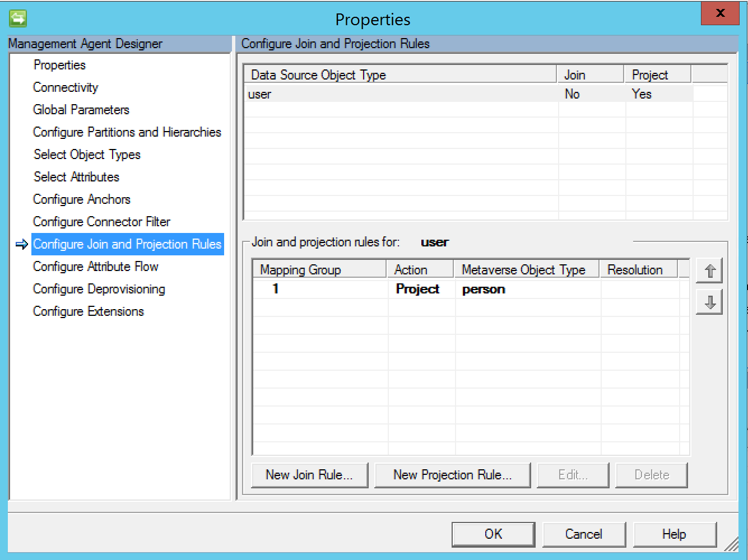Navigate to Configure Anchors
This screenshot has width=748, height=560.
coord(82,199)
